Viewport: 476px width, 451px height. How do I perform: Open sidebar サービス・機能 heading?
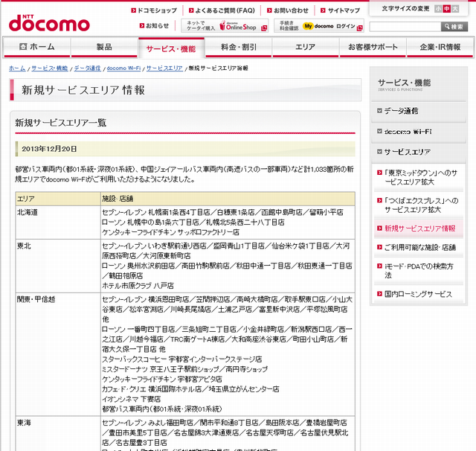coord(404,83)
